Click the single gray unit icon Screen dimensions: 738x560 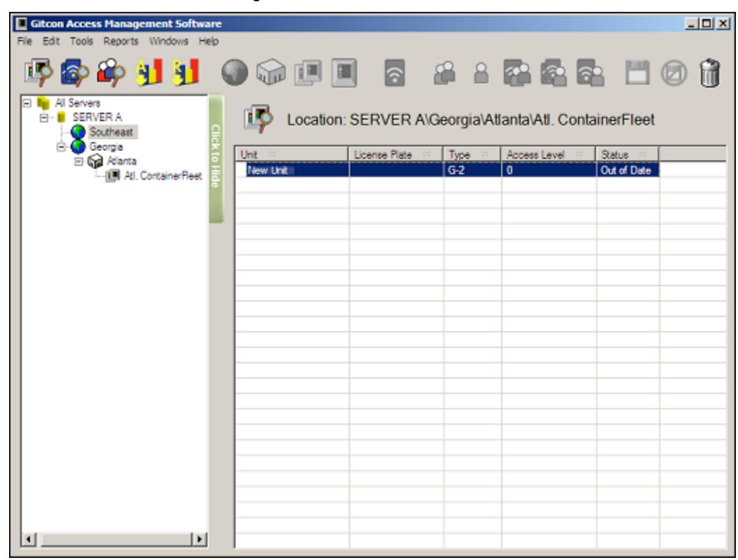click(x=345, y=73)
